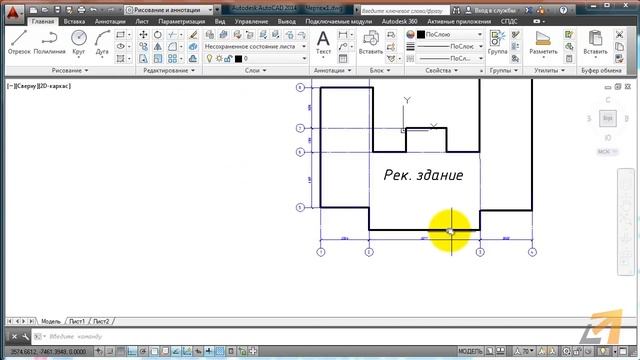640x360 pixels.
Task: Toggle layer freeze sun icon
Action: pyautogui.click(x=219, y=59)
